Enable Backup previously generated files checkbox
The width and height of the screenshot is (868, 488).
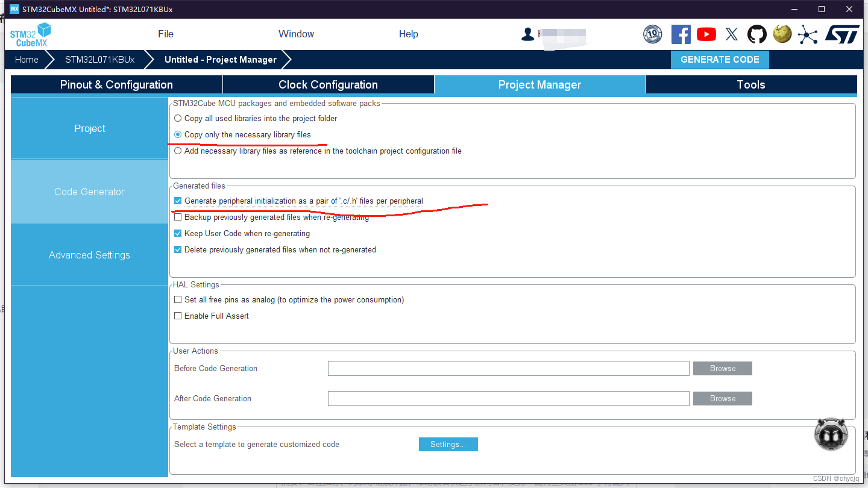coord(178,217)
